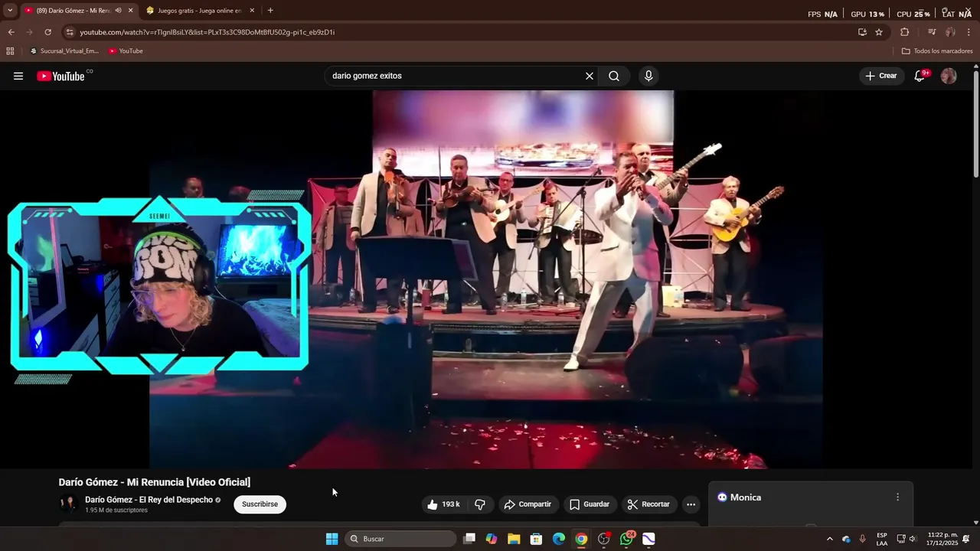Go back to the previous page
Screen dimensions: 980x551
(x=11, y=32)
